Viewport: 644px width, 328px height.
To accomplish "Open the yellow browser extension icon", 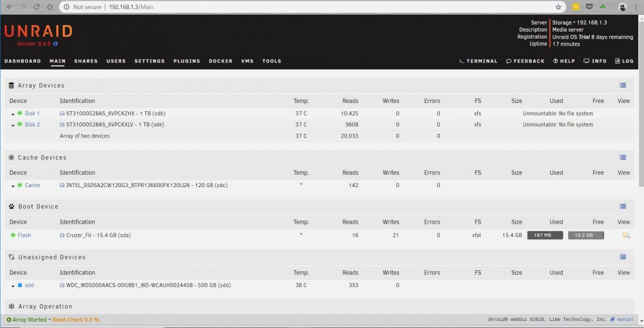I will pos(576,7).
